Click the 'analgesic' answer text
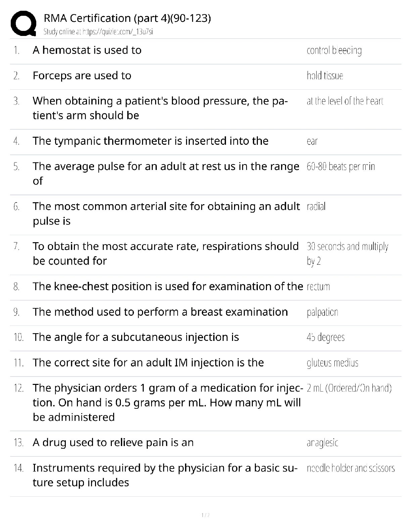The width and height of the screenshot is (411, 532). click(x=322, y=443)
